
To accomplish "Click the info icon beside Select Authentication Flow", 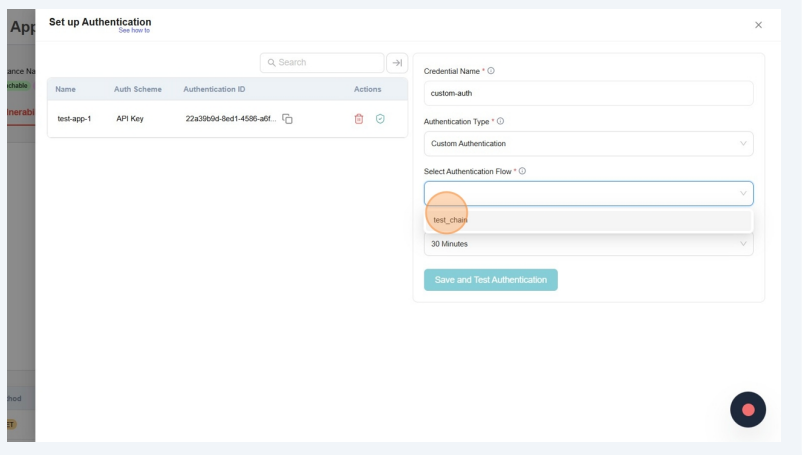I will 522,171.
